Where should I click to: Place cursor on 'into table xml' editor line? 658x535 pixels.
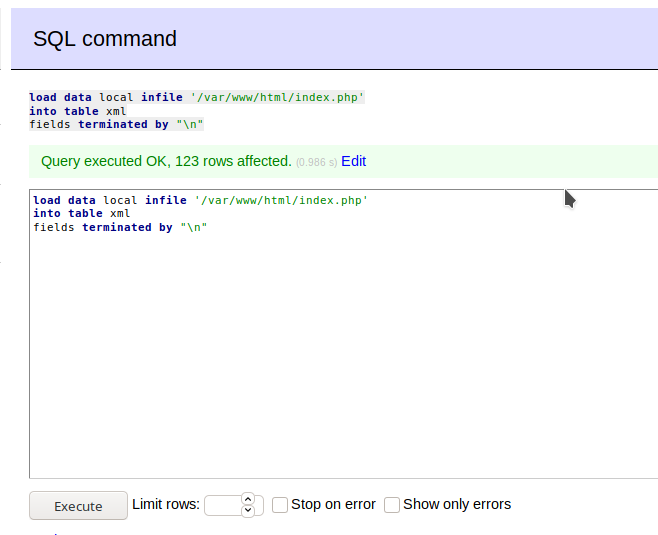[x=82, y=214]
